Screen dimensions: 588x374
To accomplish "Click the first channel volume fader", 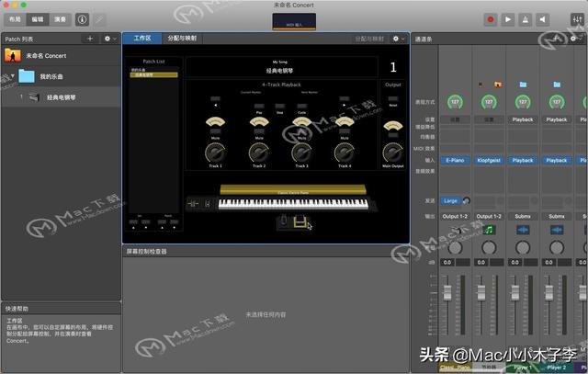I will tap(447, 292).
